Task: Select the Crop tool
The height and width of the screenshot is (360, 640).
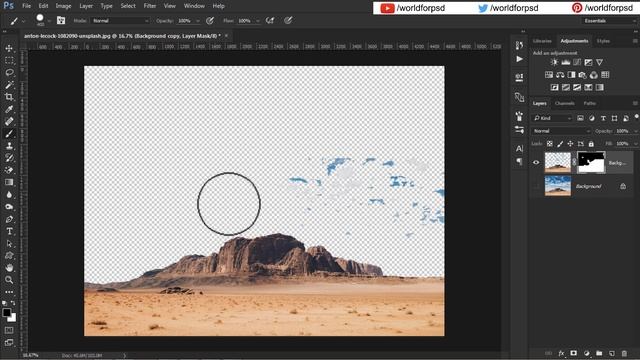Action: (x=9, y=97)
